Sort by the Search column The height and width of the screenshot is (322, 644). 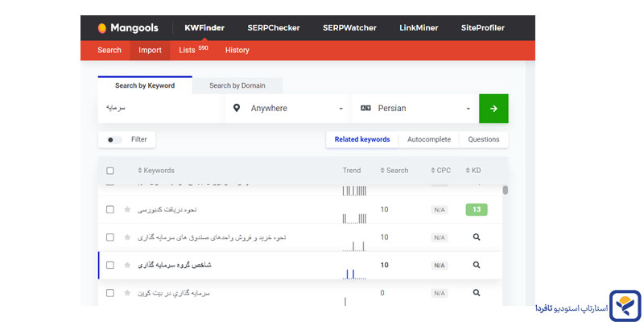click(394, 171)
